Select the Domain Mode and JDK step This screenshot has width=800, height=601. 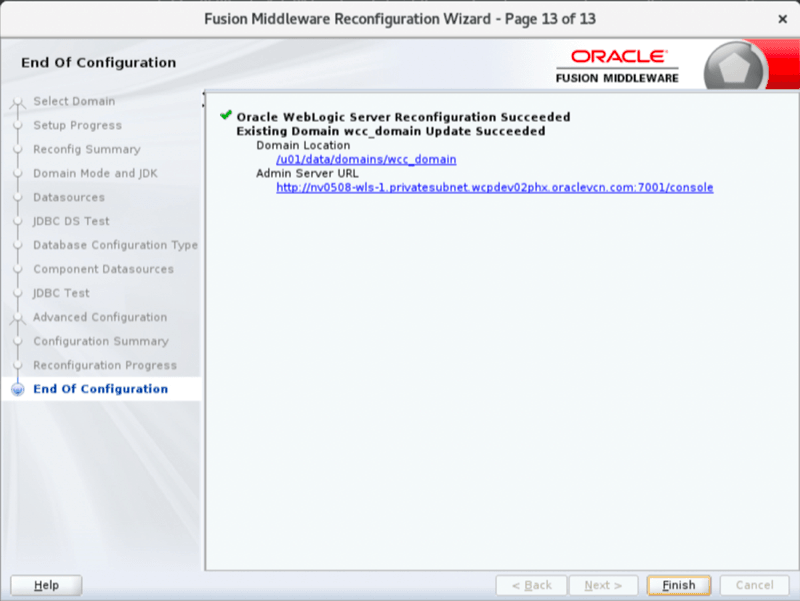(x=95, y=173)
